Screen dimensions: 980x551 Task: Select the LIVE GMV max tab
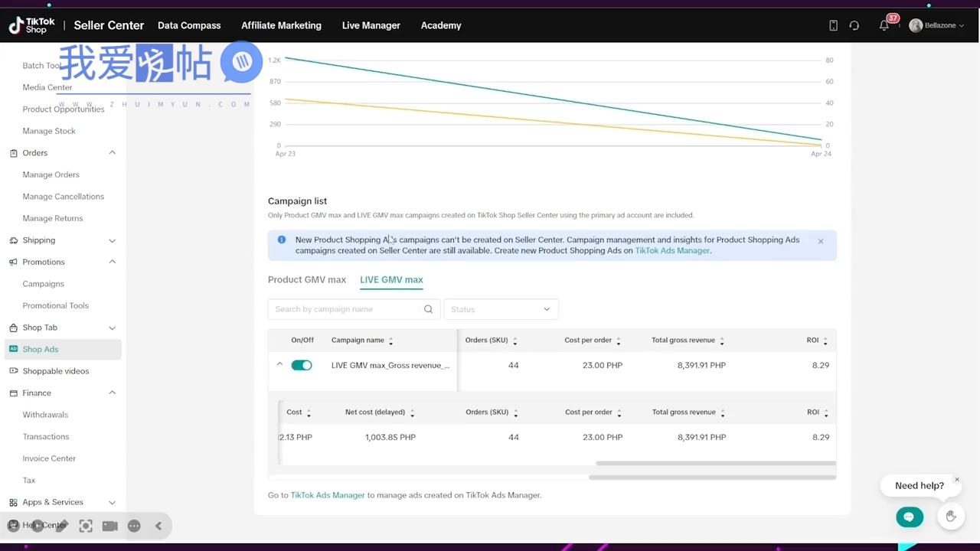coord(391,279)
